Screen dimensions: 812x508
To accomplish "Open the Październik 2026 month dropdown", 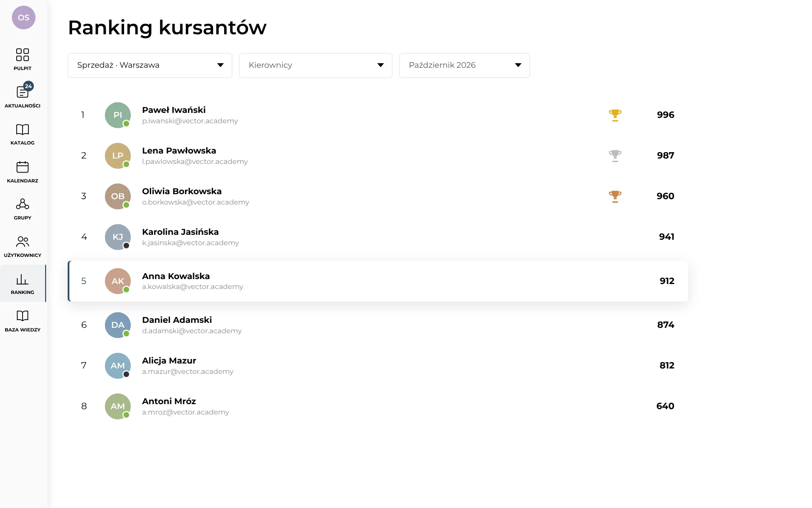I will [464, 65].
